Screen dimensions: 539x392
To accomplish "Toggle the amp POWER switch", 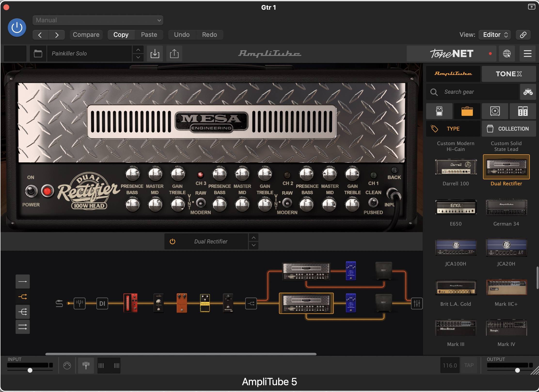I will pos(31,191).
